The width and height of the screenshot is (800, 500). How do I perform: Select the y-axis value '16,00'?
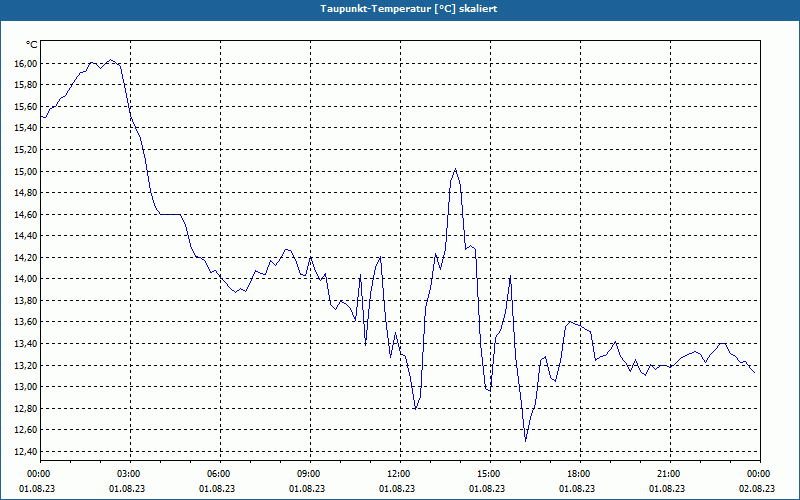(28, 64)
